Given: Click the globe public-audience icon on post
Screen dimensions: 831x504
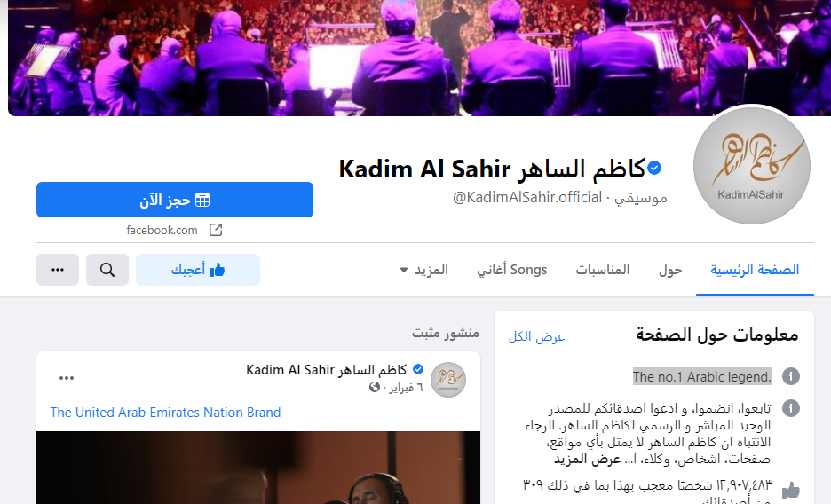Looking at the screenshot, I should point(375,387).
